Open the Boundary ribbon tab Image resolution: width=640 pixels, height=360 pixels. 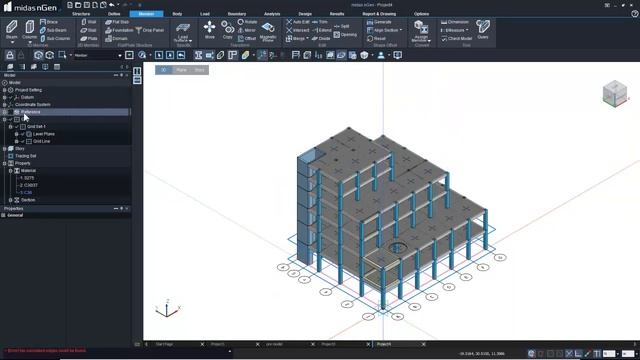click(237, 14)
